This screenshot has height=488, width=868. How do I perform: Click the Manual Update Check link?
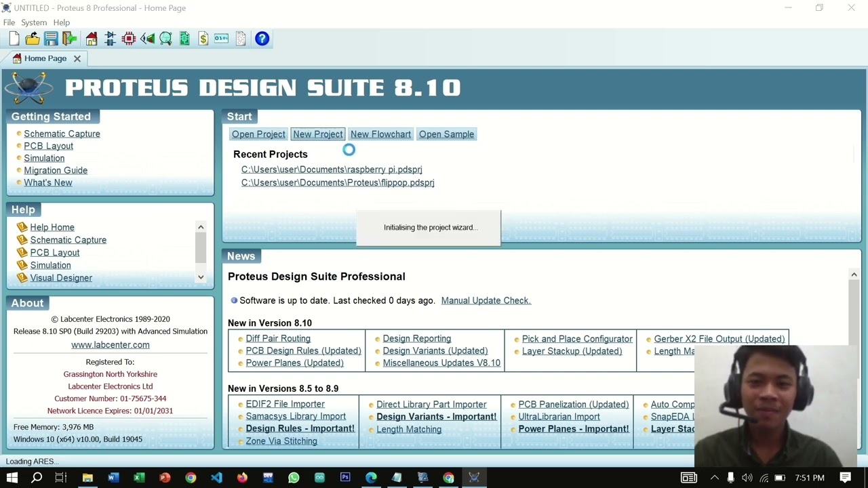point(486,300)
